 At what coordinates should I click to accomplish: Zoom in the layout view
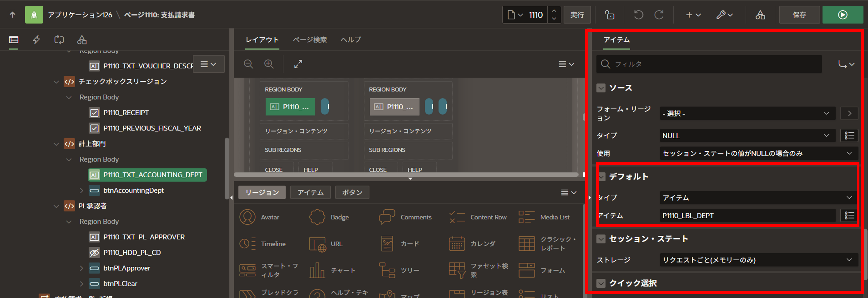(269, 64)
